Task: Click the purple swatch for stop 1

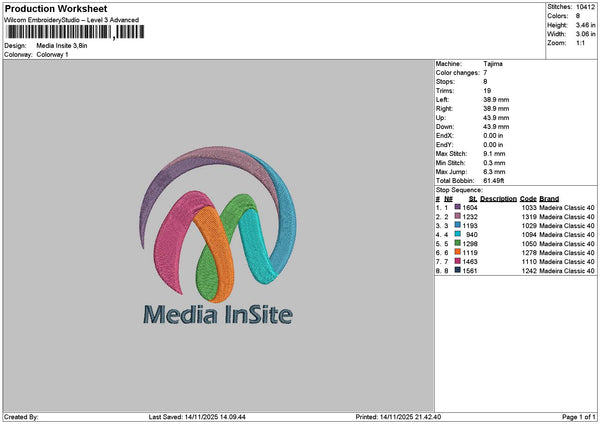Action: click(x=457, y=207)
